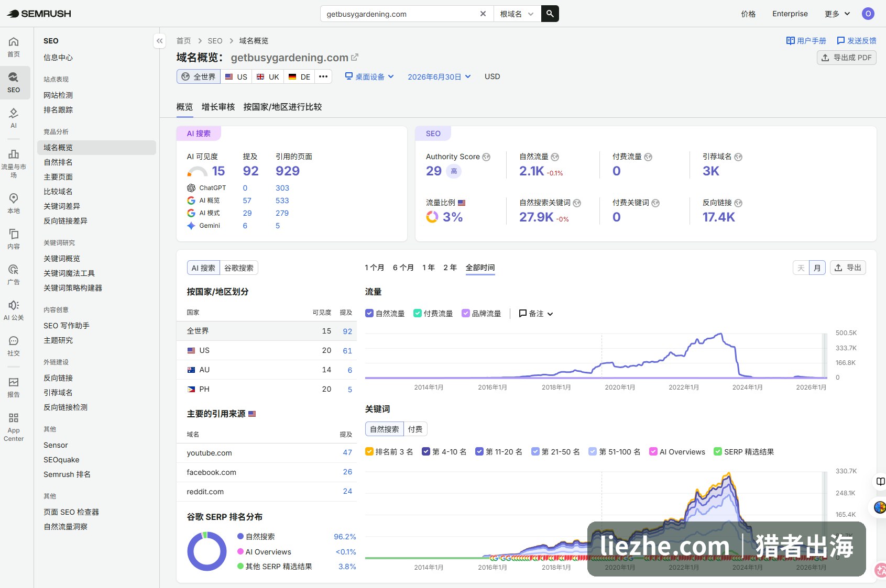Open 关键词魔法工具 in sidebar

[69, 273]
